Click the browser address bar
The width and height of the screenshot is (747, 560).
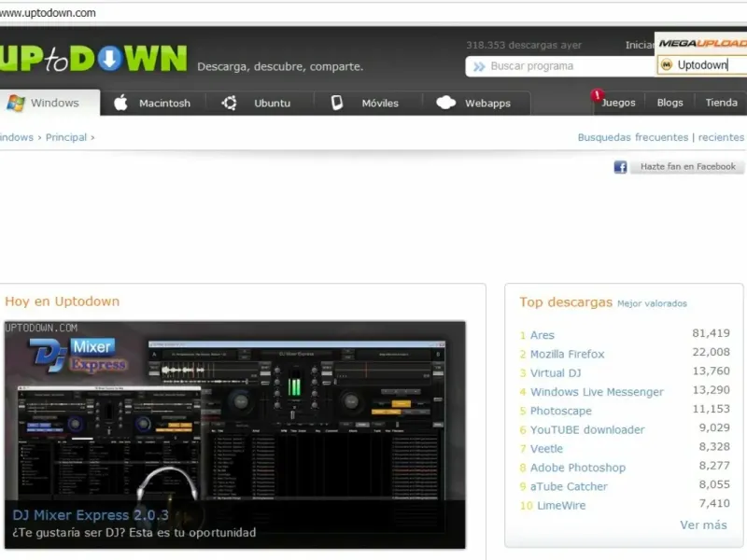click(373, 13)
